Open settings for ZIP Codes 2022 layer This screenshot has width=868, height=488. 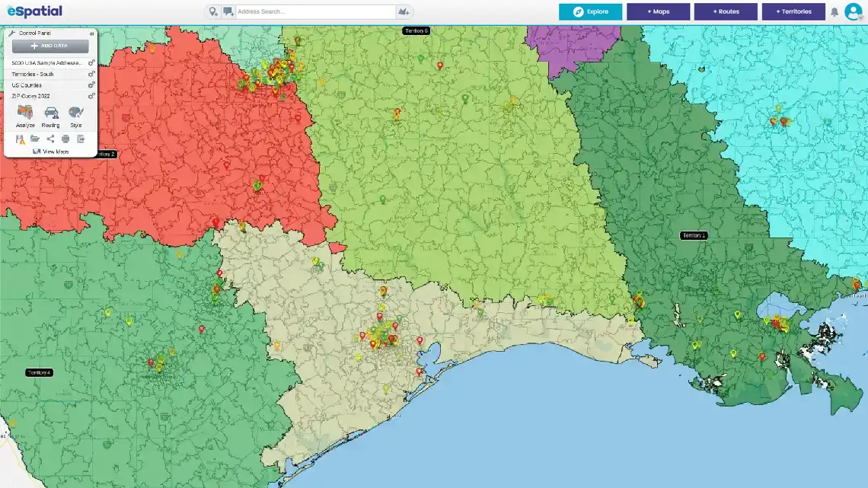[91, 96]
